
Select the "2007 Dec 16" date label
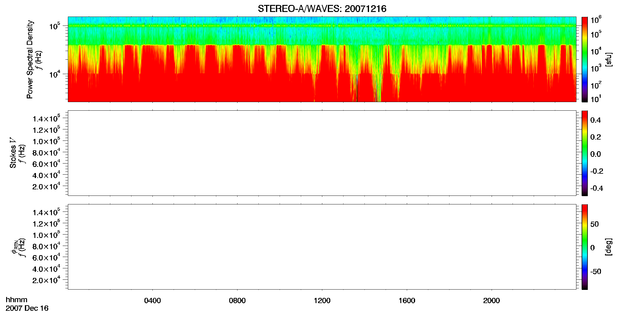click(27, 308)
